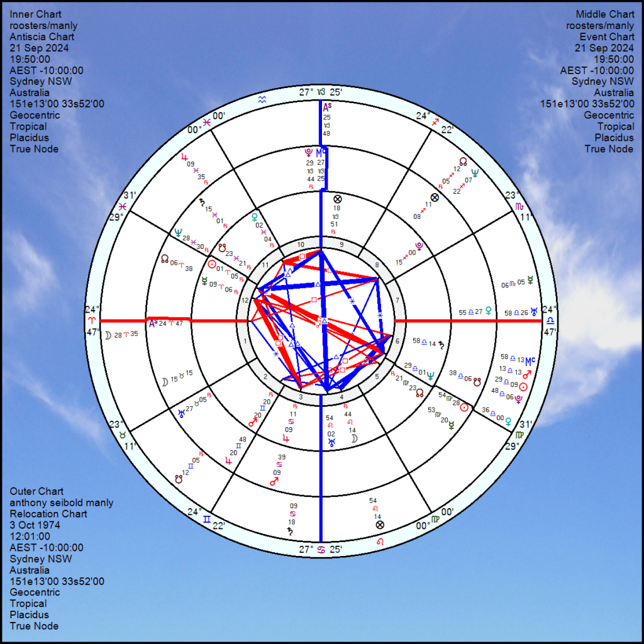Viewport: 644px width, 644px height.
Task: Click the house 7 number label
Action: coord(397,300)
